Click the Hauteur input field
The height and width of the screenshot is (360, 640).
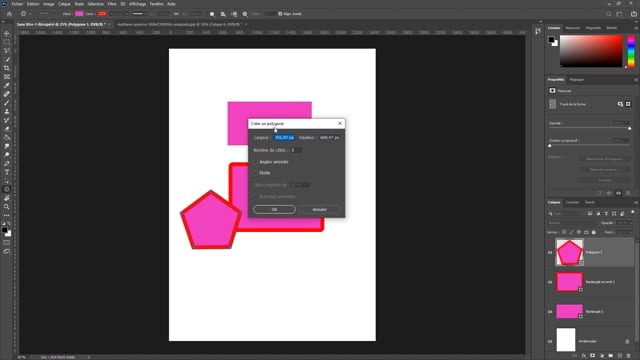[x=329, y=138]
